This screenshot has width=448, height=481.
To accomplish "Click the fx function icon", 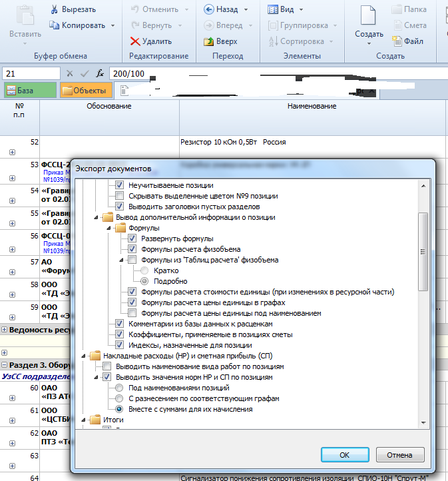I will pyautogui.click(x=100, y=74).
